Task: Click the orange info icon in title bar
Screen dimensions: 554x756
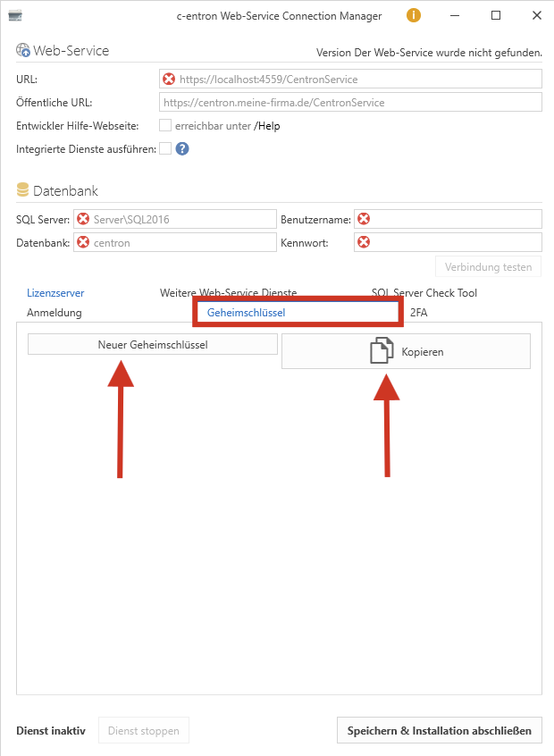Action: tap(414, 15)
